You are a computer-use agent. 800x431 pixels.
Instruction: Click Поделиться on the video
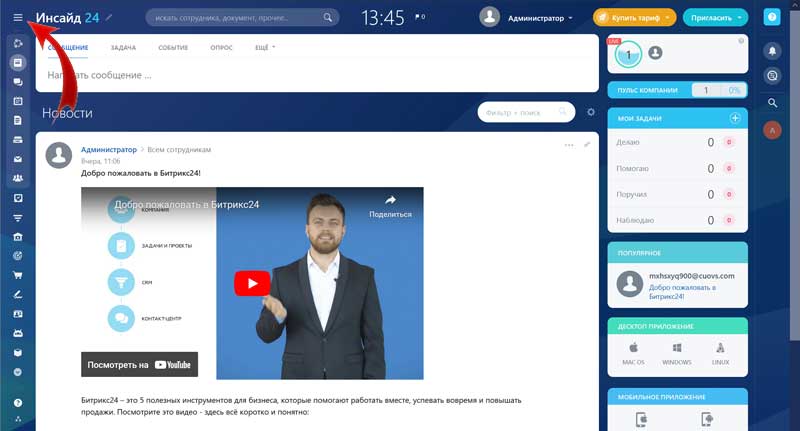coord(390,207)
